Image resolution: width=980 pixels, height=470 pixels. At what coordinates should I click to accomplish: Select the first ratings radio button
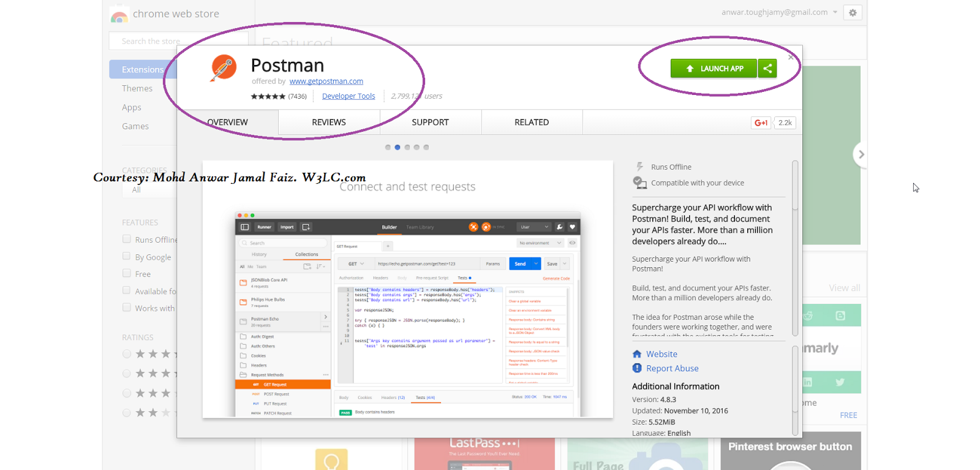(x=127, y=354)
